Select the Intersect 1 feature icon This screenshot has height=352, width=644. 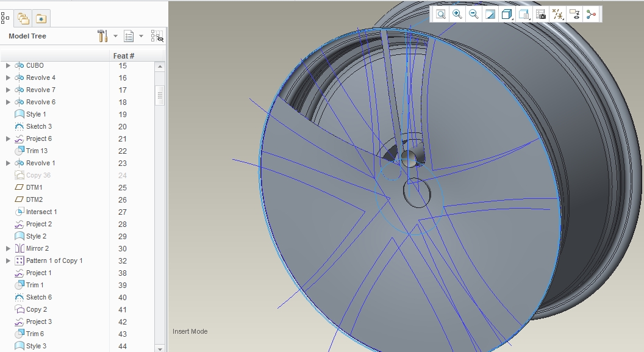[20, 212]
